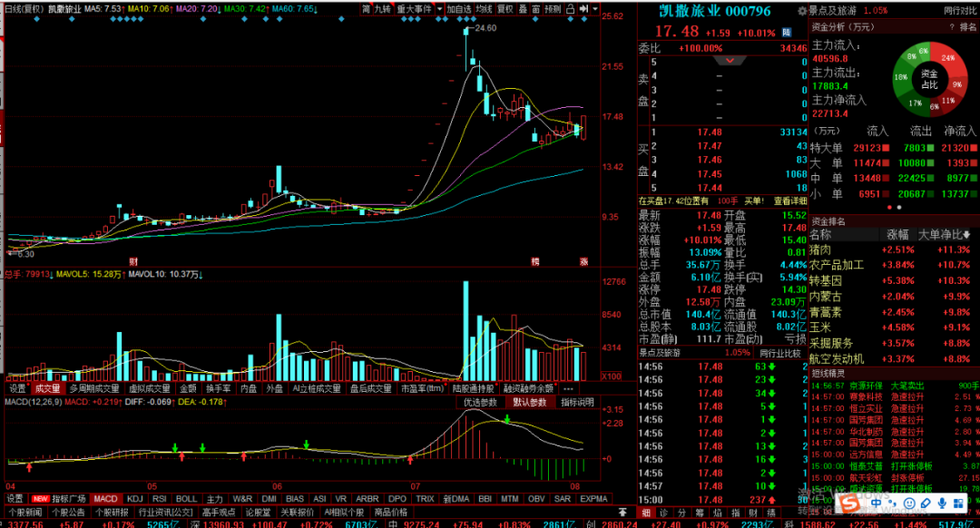Screen dimensions: 980x528
Task: Toggle 均线 moving averages
Action: (x=484, y=9)
